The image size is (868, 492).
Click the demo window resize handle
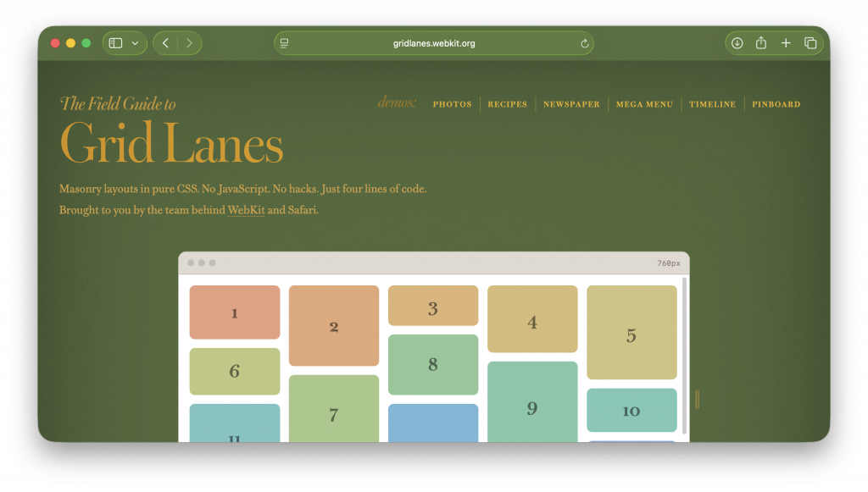pos(698,400)
